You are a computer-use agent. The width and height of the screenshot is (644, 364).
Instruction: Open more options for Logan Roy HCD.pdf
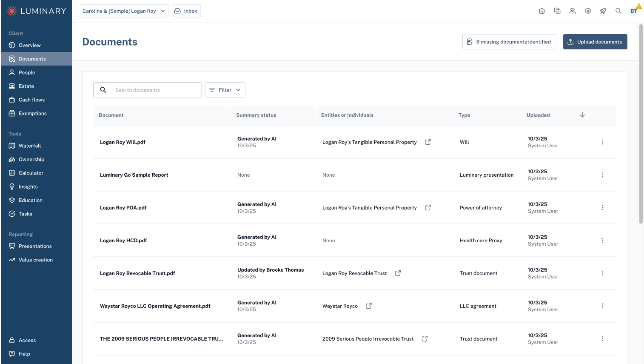(603, 241)
